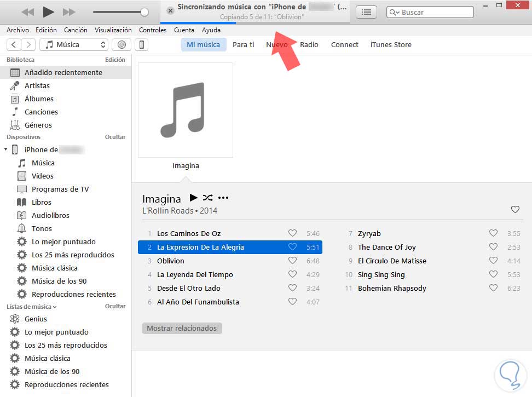
Task: Select Géneros in the library sidebar
Action: tap(66, 125)
